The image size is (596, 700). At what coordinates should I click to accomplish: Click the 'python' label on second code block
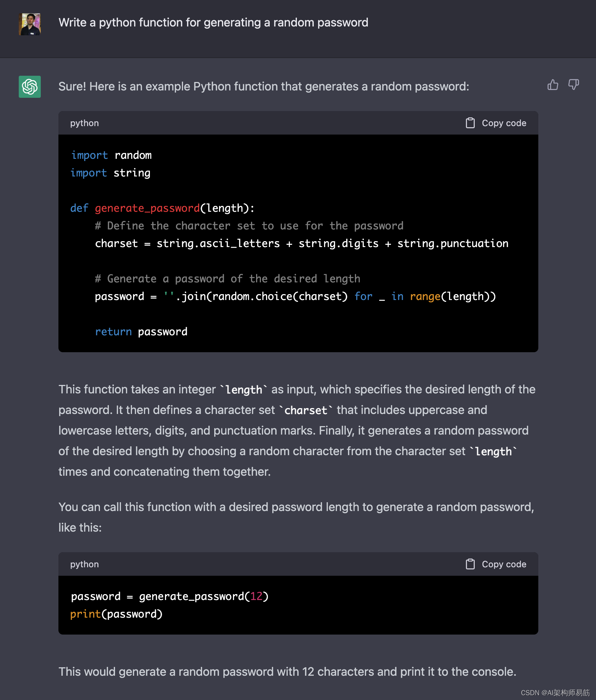85,564
